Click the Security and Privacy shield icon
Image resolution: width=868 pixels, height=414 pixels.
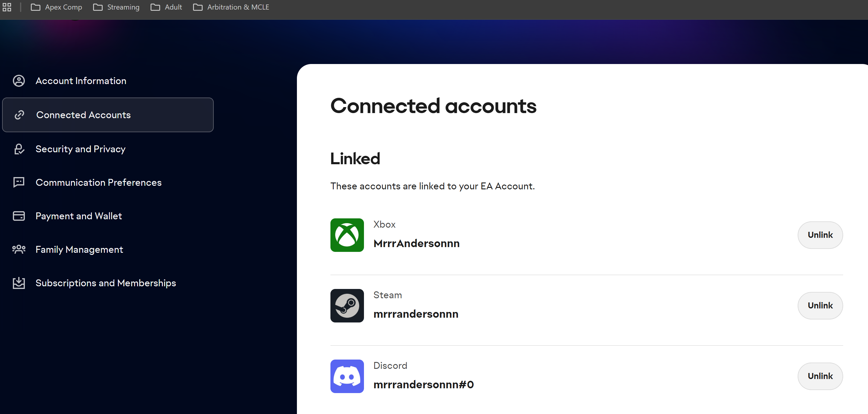click(19, 149)
